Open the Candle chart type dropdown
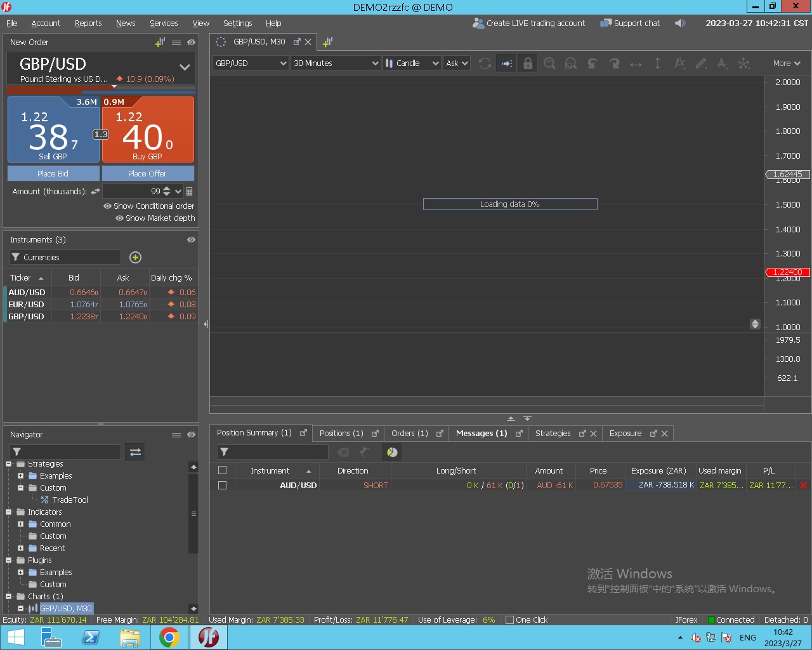The height and width of the screenshot is (650, 812). tap(412, 63)
